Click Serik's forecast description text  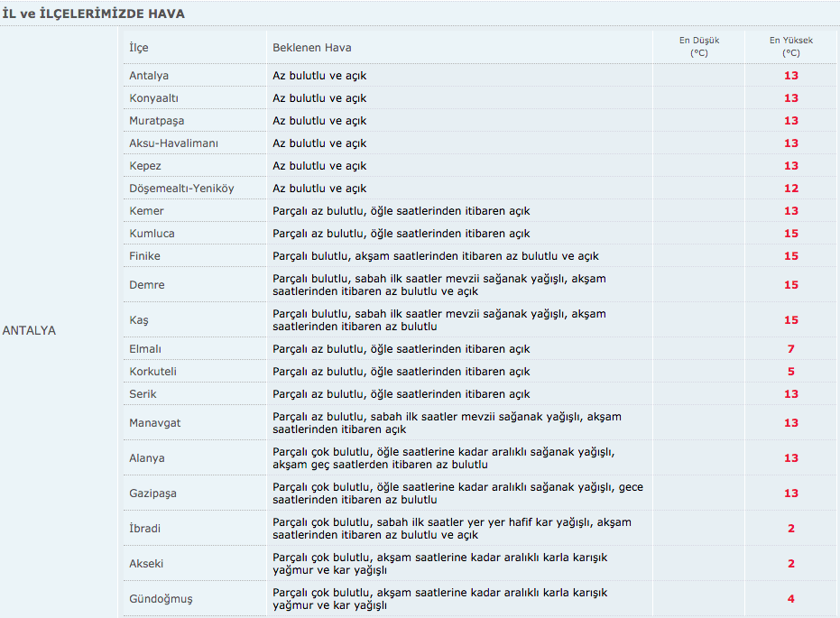click(402, 393)
